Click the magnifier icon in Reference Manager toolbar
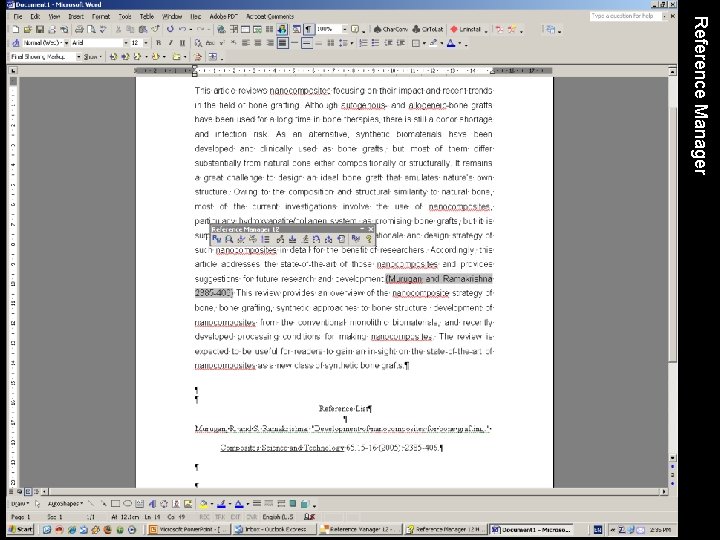720x540 pixels. click(x=229, y=239)
